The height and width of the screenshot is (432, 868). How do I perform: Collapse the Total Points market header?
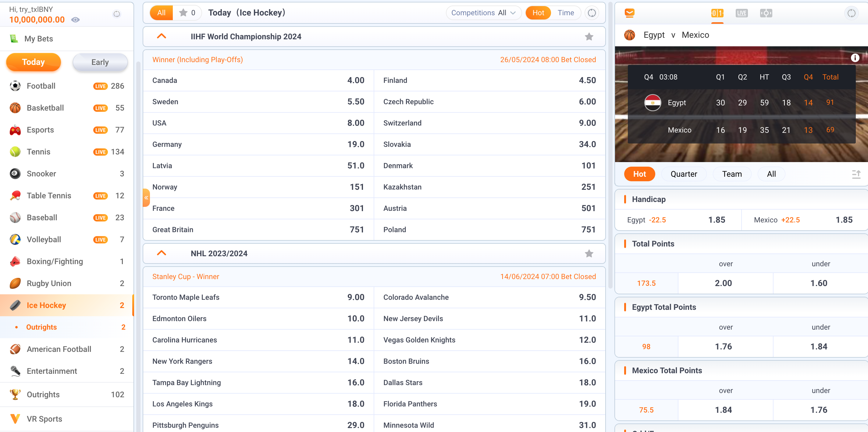[x=741, y=243]
